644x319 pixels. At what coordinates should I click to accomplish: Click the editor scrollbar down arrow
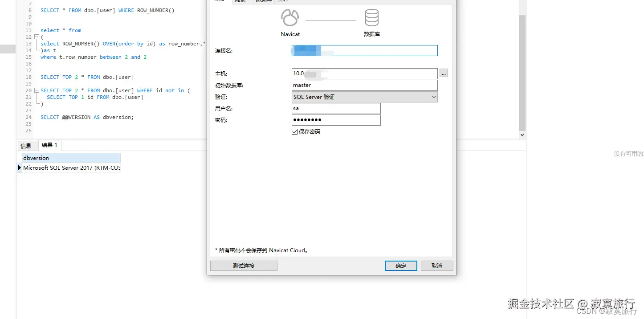(x=522, y=135)
